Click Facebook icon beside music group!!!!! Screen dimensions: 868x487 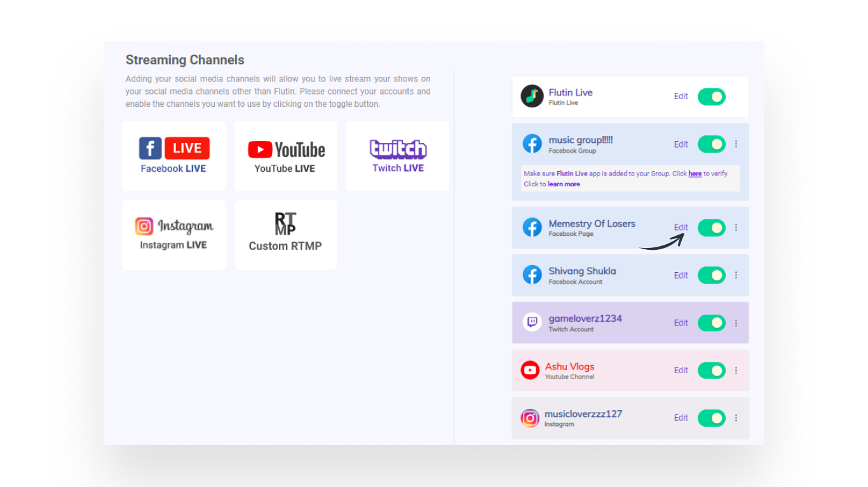[532, 144]
